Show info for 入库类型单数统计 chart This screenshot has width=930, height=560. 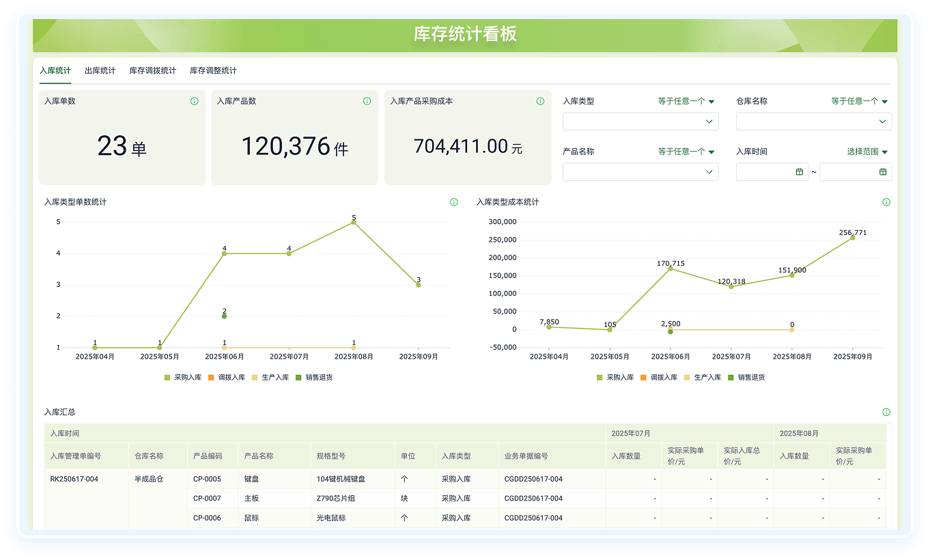[453, 202]
